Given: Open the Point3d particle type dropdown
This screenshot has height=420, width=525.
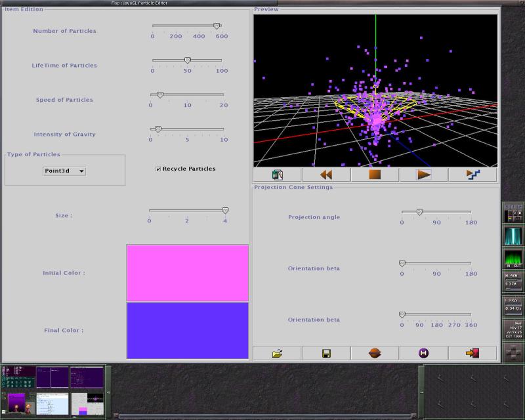Looking at the screenshot, I should coord(64,171).
